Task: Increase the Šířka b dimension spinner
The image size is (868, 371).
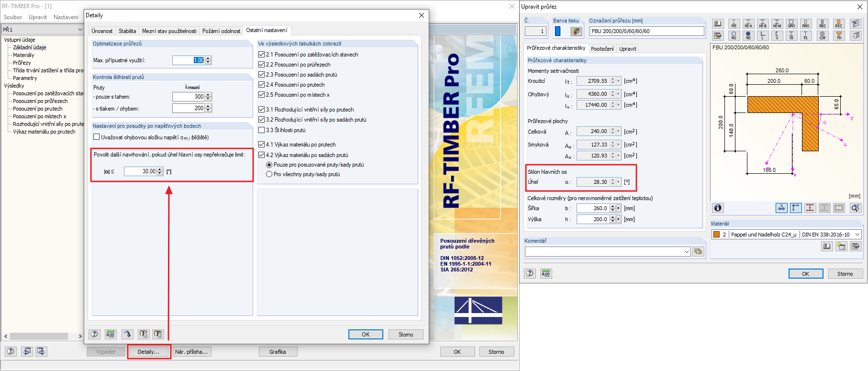Action: click(612, 206)
